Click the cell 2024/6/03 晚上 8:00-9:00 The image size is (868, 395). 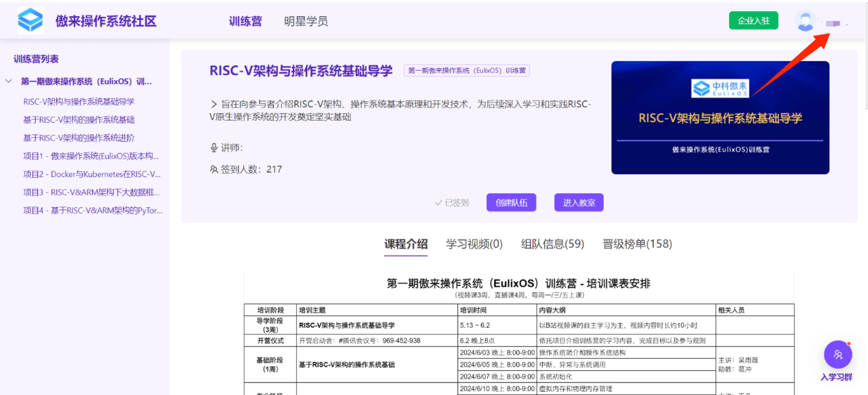coord(497,352)
